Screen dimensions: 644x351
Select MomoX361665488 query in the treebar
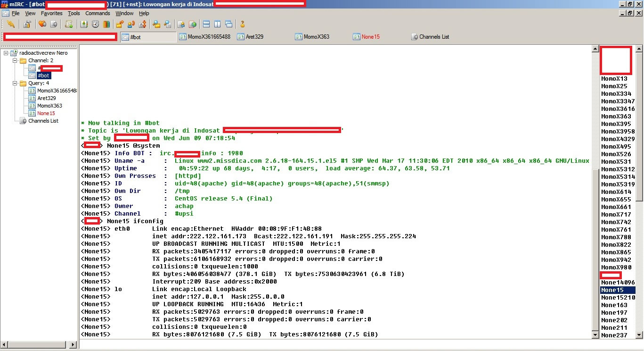pyautogui.click(x=57, y=91)
